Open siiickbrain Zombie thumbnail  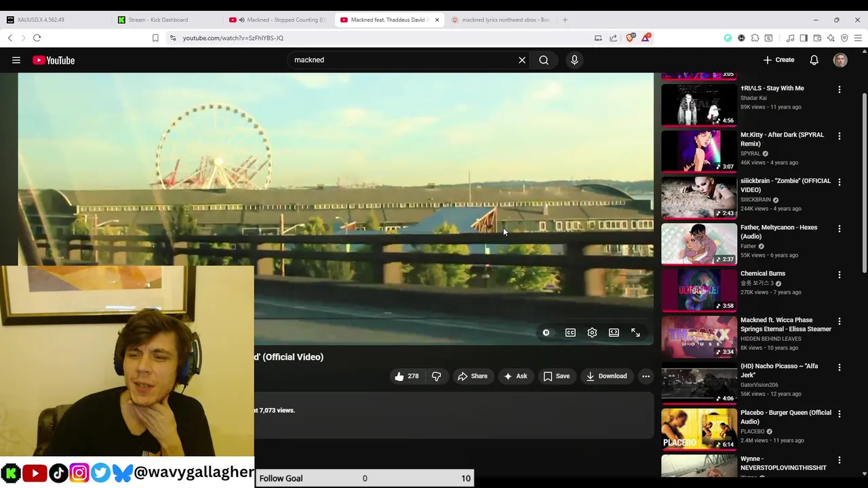point(698,198)
